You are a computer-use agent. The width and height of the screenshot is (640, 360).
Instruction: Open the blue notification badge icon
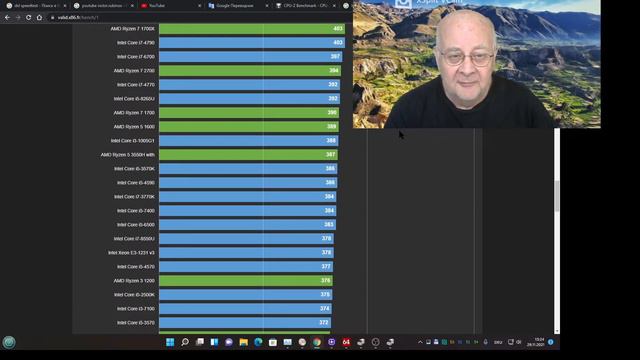551,342
